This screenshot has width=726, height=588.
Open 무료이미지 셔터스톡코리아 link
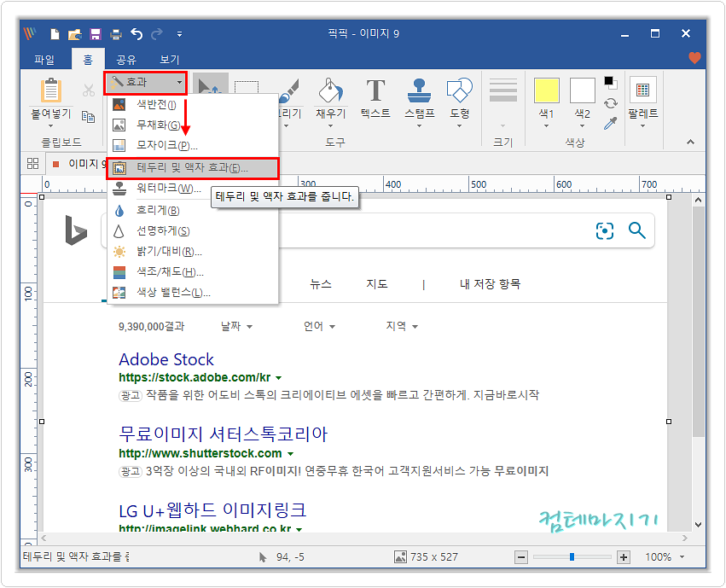[224, 434]
